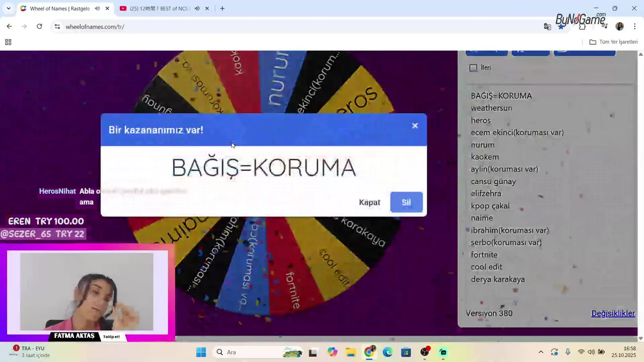Close the Wheel of Names tab

[x=107, y=9]
